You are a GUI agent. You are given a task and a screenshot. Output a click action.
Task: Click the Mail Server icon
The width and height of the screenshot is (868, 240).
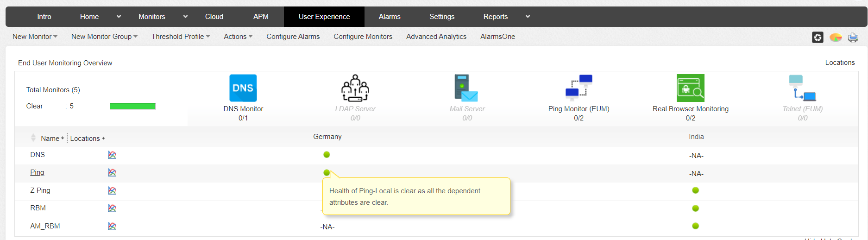[x=466, y=88]
